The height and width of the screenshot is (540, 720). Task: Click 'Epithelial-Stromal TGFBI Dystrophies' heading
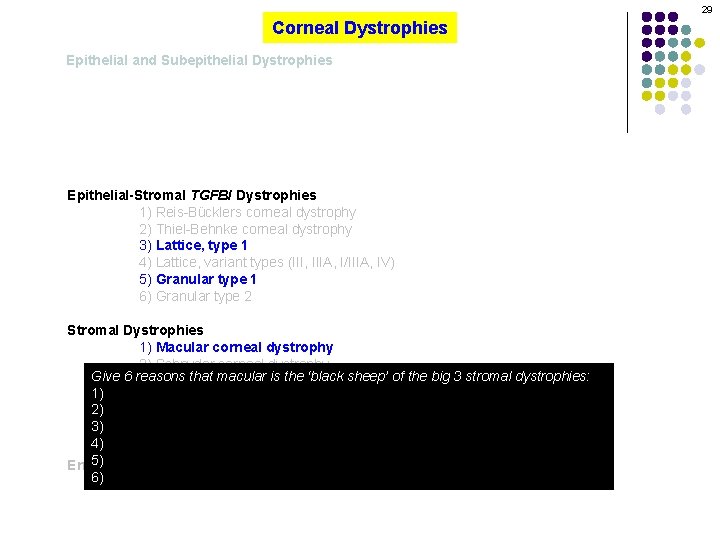191,195
